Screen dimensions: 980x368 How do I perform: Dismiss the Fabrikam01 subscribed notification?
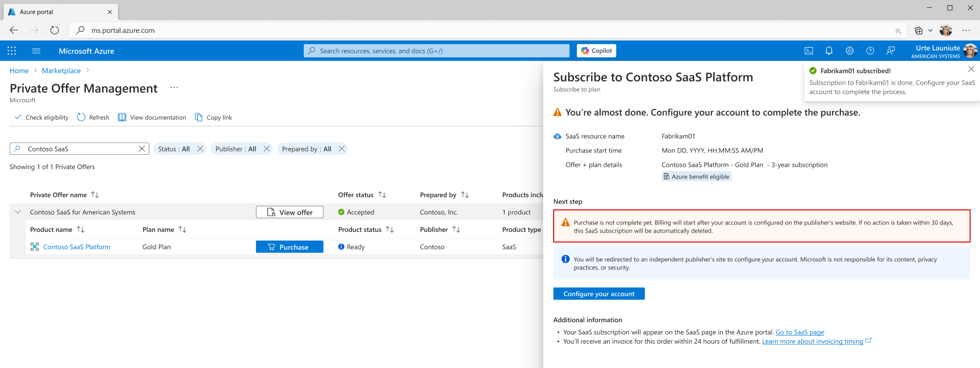click(971, 69)
